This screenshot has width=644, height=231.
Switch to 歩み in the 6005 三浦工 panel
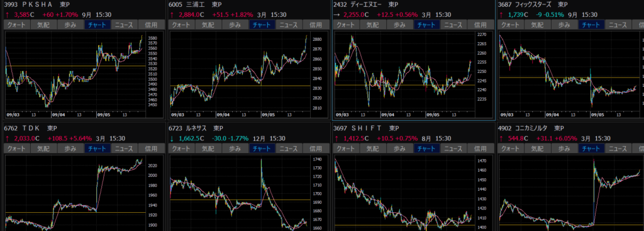click(235, 25)
